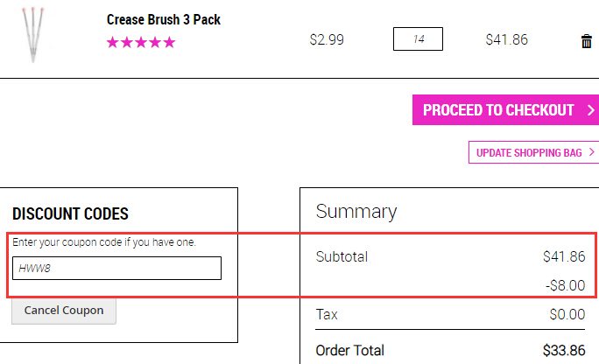Click the $2.99 unit price
The image size is (599, 364).
[327, 39]
